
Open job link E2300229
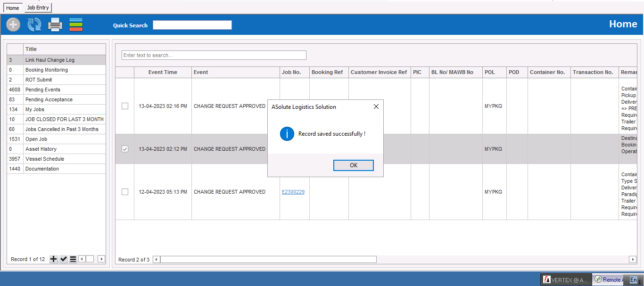[x=293, y=192]
